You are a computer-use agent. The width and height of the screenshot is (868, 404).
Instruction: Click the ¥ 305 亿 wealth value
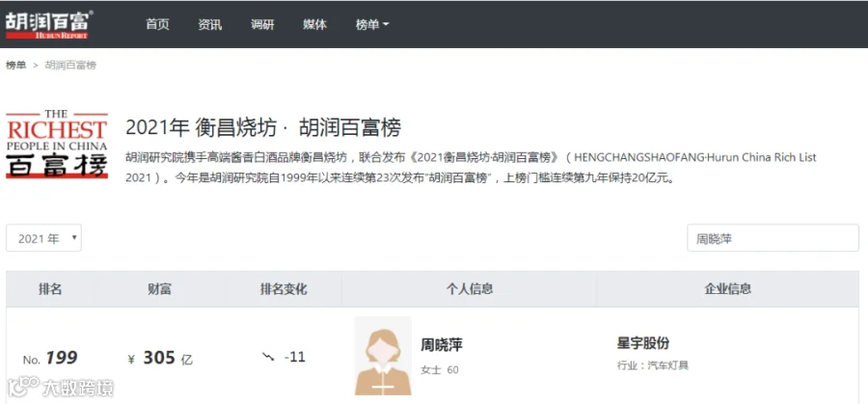[x=160, y=359]
